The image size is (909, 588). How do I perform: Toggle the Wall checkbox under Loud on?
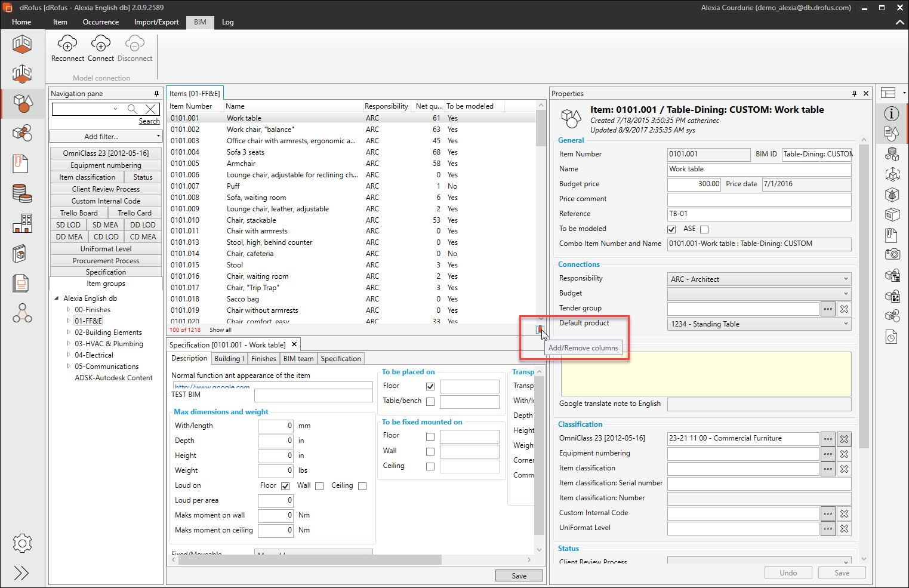click(x=319, y=486)
